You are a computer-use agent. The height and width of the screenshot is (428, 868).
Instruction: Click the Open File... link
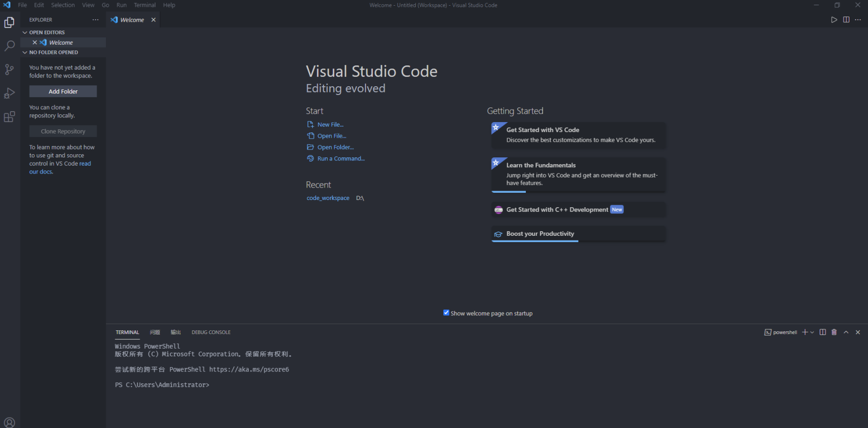coord(332,136)
